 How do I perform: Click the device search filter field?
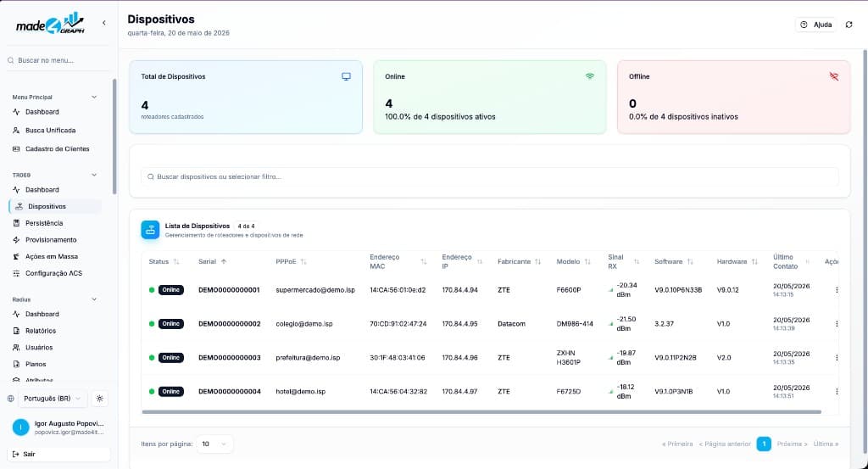pos(489,176)
